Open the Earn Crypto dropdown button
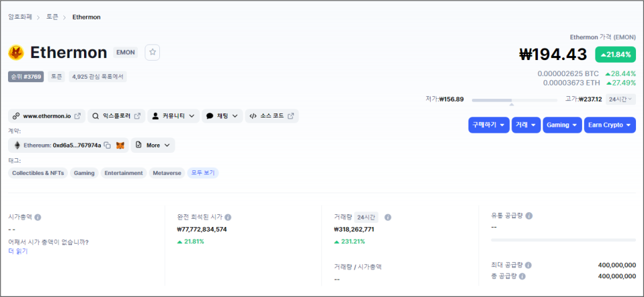644x297 pixels. (x=610, y=125)
